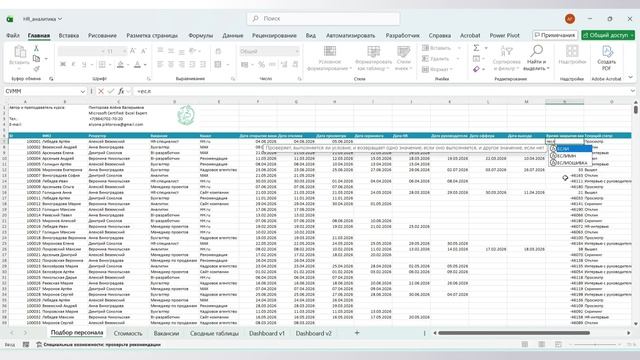Click the Clear eraser icon

[x=476, y=69]
